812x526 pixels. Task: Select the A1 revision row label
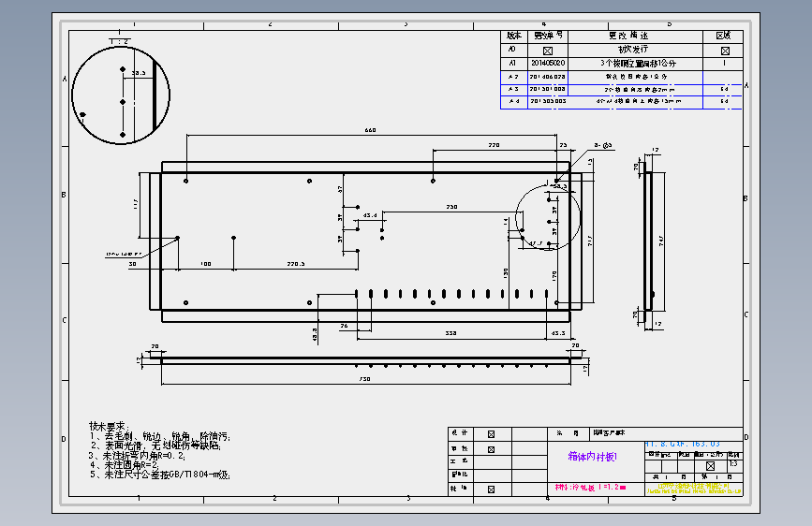coord(512,63)
